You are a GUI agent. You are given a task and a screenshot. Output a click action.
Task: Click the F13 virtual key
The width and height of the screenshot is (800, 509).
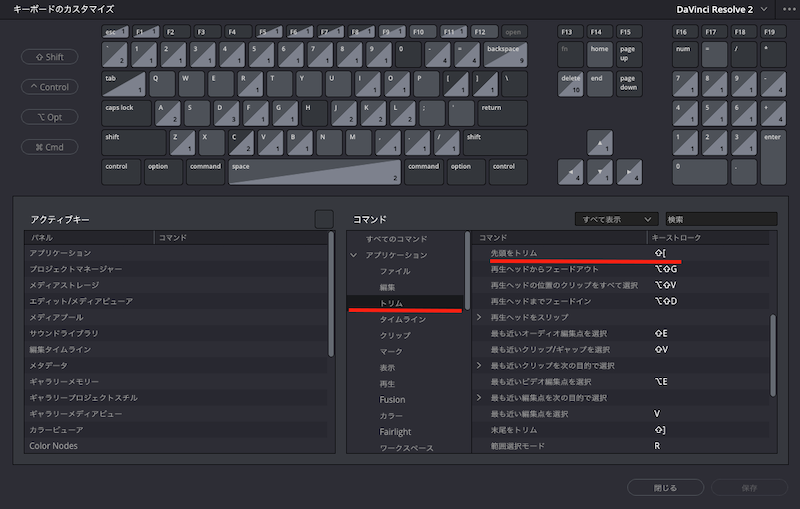coord(570,32)
